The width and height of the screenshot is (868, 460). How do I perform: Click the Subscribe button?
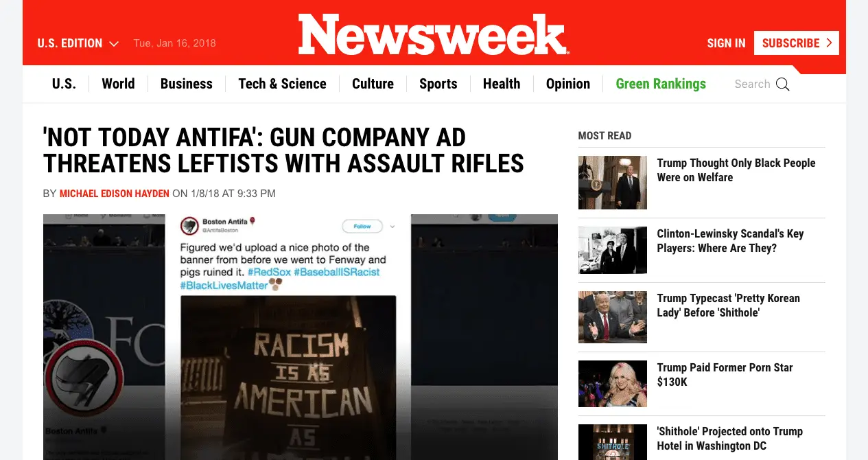[x=797, y=43]
